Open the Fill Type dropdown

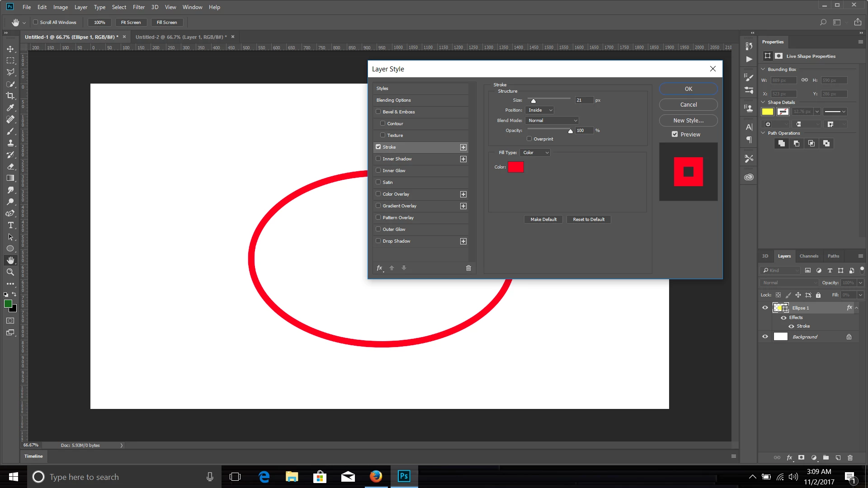(x=535, y=153)
